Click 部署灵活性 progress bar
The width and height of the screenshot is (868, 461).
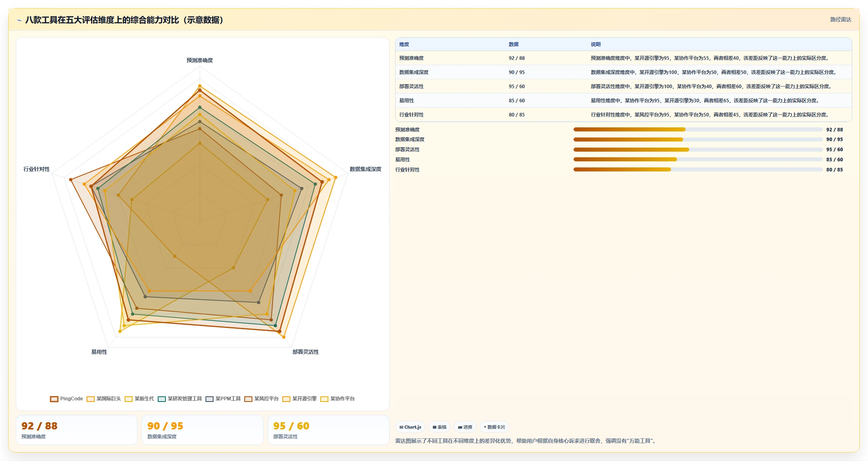698,150
